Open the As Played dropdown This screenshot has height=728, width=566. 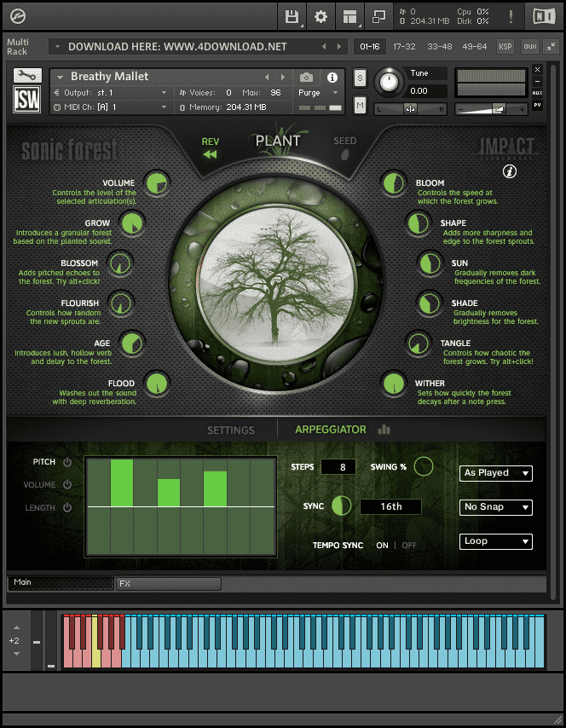[495, 473]
